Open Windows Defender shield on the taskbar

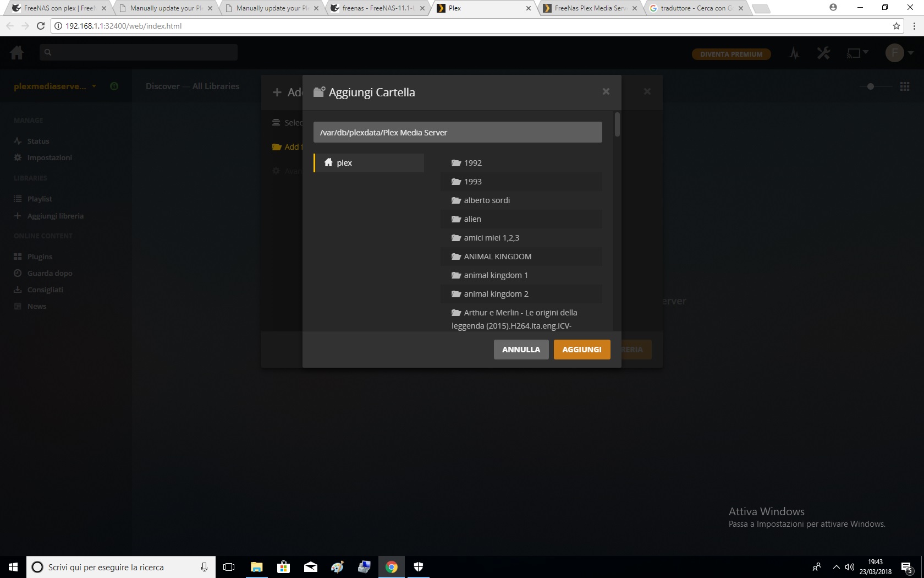(419, 567)
